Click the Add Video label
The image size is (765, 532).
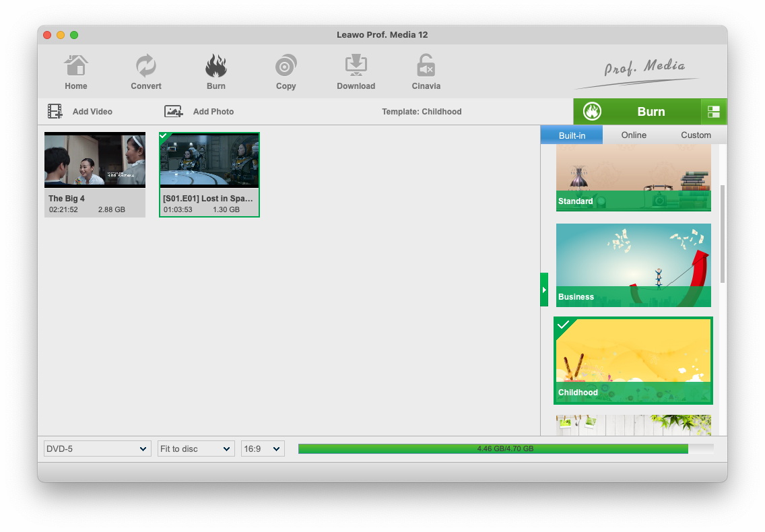[92, 111]
